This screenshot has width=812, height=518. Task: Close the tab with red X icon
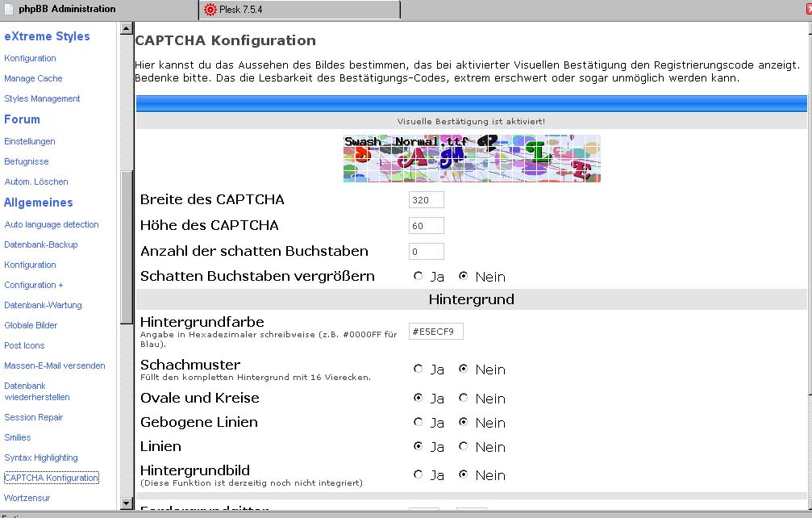tap(807, 9)
